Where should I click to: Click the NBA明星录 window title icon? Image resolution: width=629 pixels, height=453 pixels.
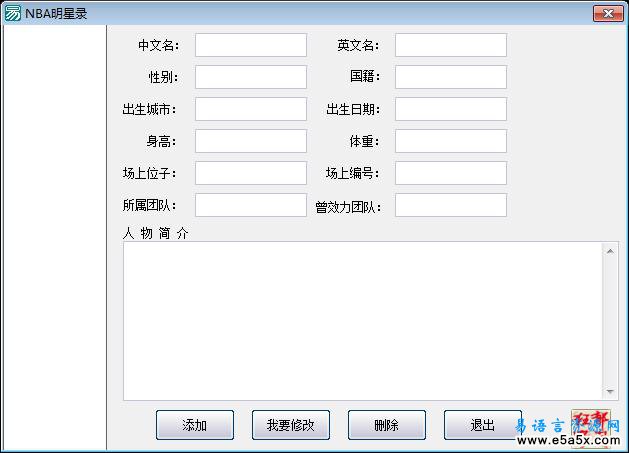tap(12, 13)
